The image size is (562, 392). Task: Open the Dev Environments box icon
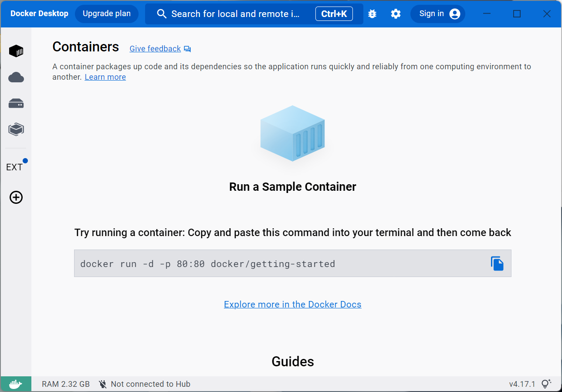pyautogui.click(x=16, y=129)
